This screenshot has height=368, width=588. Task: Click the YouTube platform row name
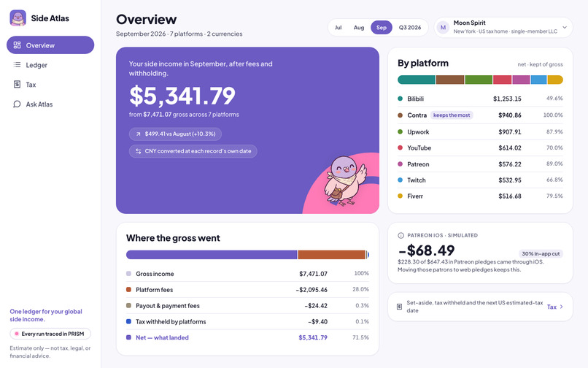[419, 148]
